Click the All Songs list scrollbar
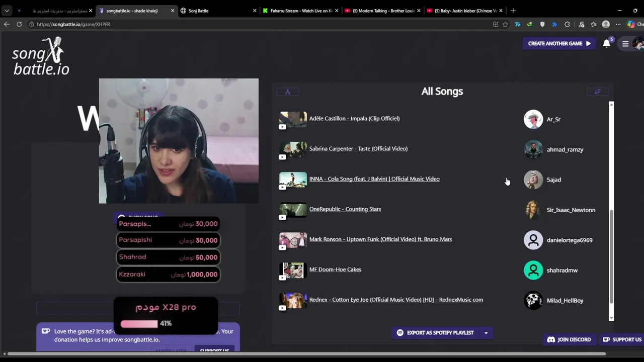Screen dimensions: 644x362 click(x=611, y=256)
